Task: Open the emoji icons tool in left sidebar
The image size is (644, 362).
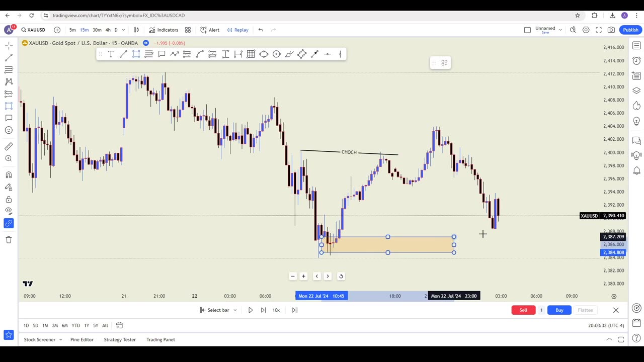Action: tap(9, 130)
